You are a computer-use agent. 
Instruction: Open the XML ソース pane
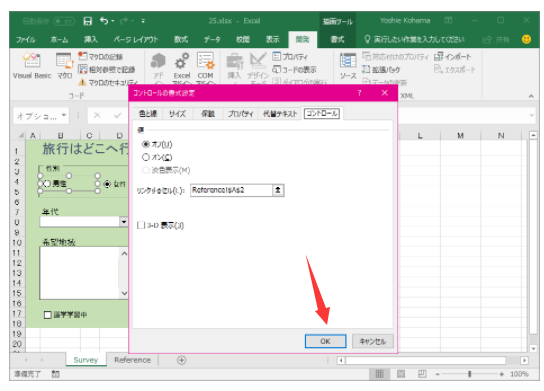[348, 66]
